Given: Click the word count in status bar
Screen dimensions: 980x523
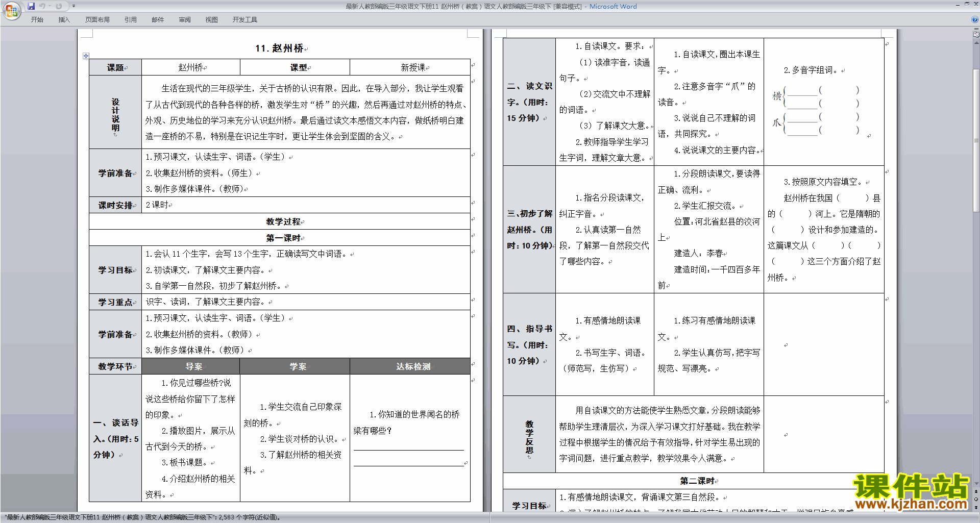Looking at the screenshot, I should (250, 517).
